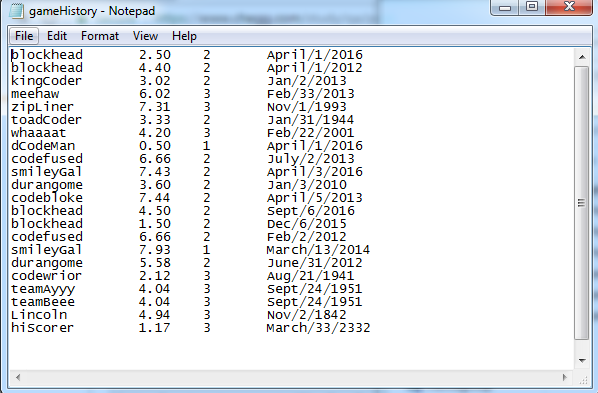Click the date Feb/33/2013

[x=310, y=94]
